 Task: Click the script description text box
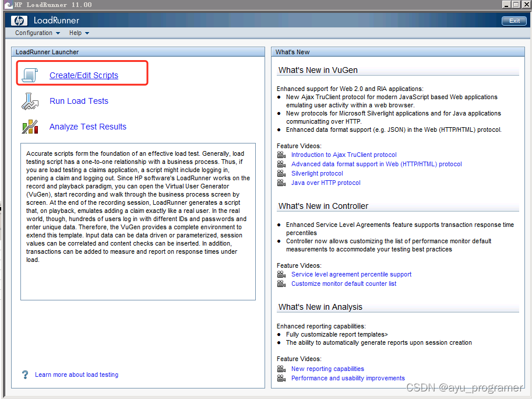pyautogui.click(x=138, y=222)
